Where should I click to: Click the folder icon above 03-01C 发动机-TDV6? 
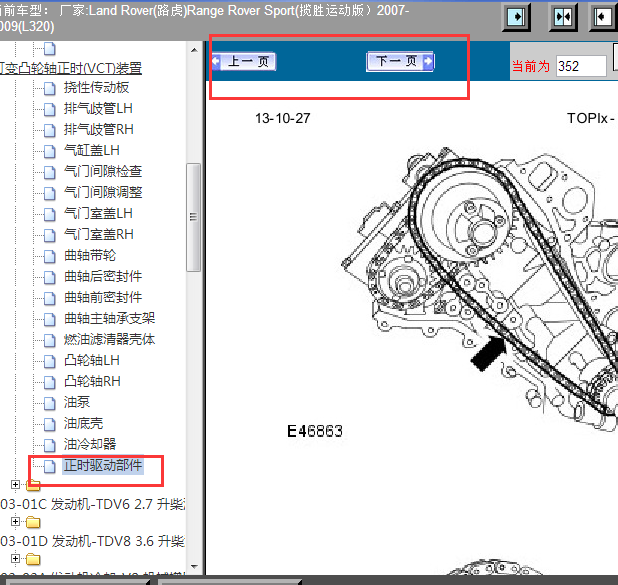(x=33, y=485)
